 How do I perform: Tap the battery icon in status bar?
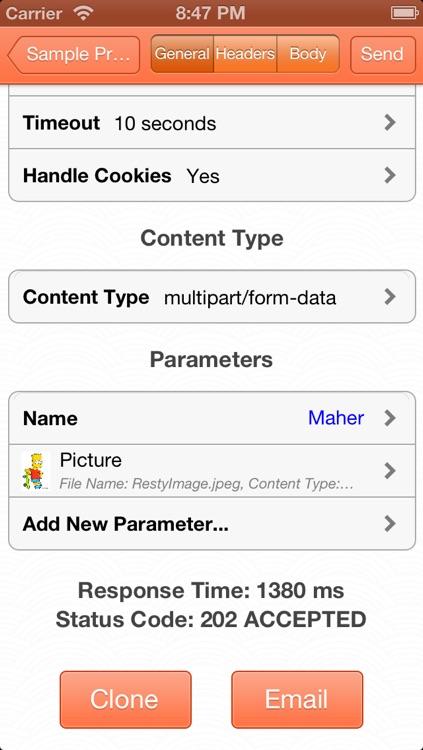tap(405, 13)
